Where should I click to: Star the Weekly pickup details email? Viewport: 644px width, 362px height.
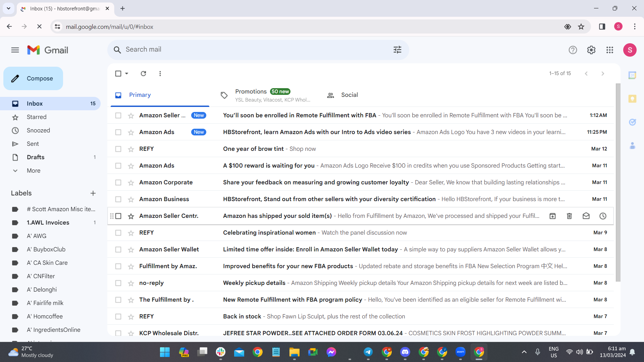tap(131, 283)
